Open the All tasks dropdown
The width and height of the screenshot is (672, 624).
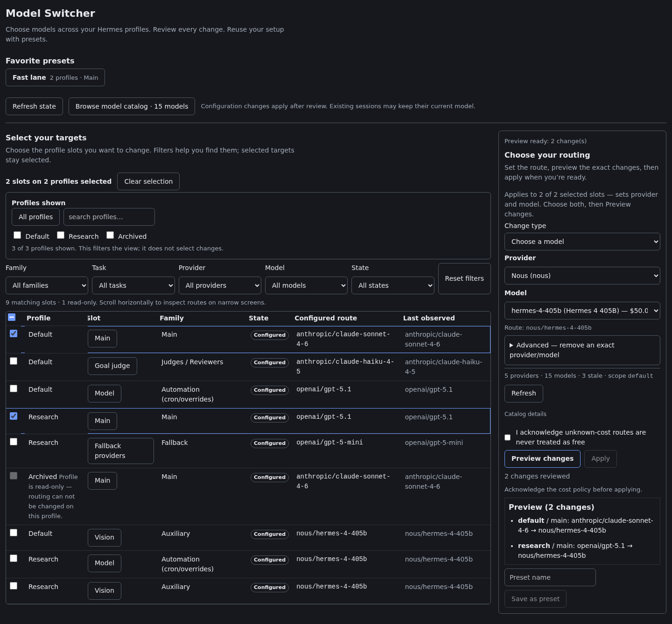pyautogui.click(x=133, y=285)
